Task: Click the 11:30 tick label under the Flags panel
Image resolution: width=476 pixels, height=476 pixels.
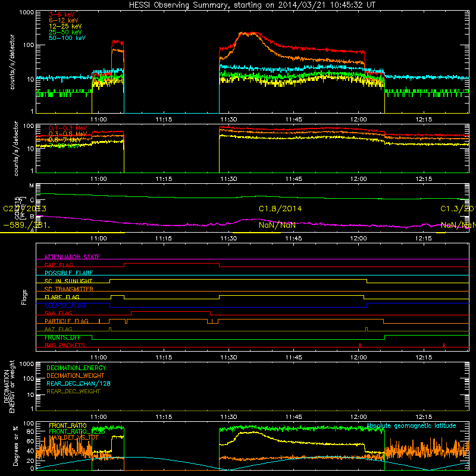Action: (x=228, y=357)
